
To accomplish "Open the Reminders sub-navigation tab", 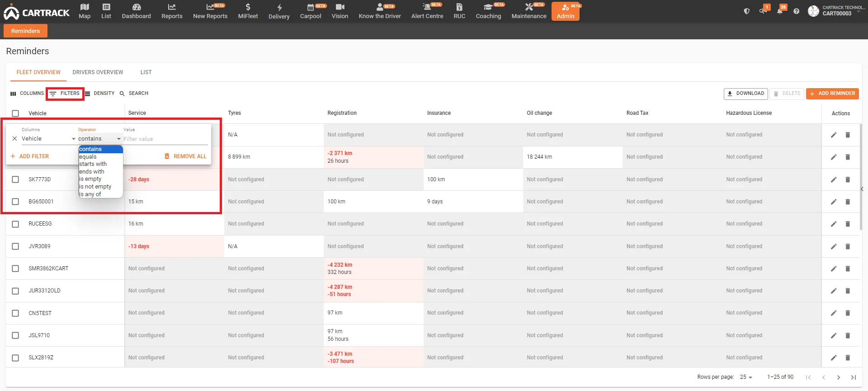I will tap(25, 31).
